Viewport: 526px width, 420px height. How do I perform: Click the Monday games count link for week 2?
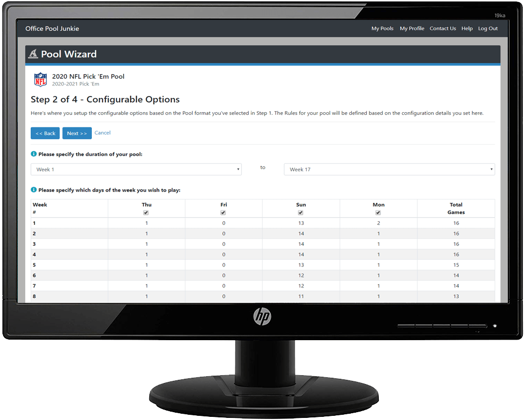pyautogui.click(x=378, y=233)
